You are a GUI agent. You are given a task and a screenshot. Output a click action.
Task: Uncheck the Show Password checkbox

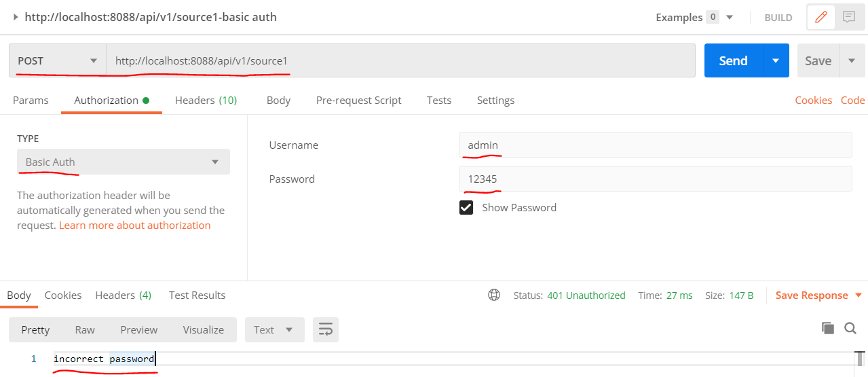click(466, 208)
